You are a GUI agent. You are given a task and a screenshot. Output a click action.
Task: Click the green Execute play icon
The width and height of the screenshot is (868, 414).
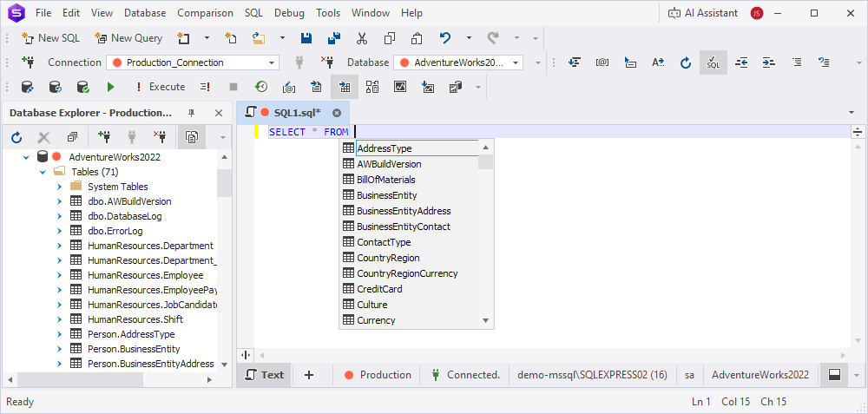[110, 87]
